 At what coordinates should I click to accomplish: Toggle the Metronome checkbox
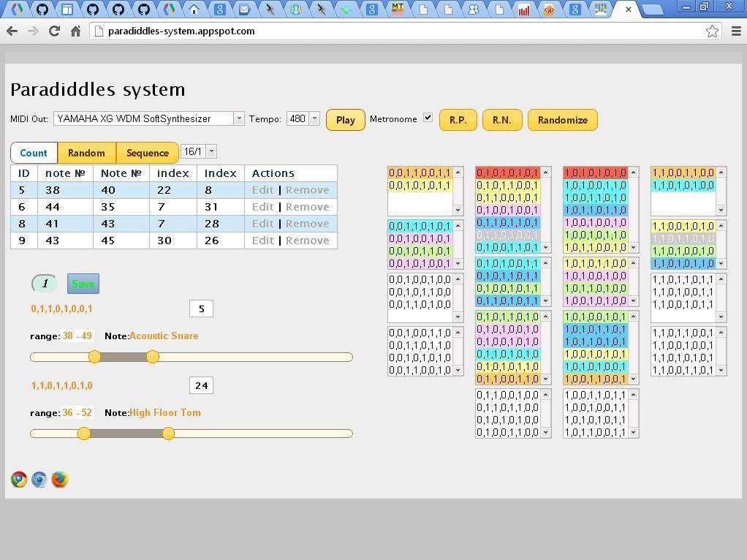click(x=428, y=118)
